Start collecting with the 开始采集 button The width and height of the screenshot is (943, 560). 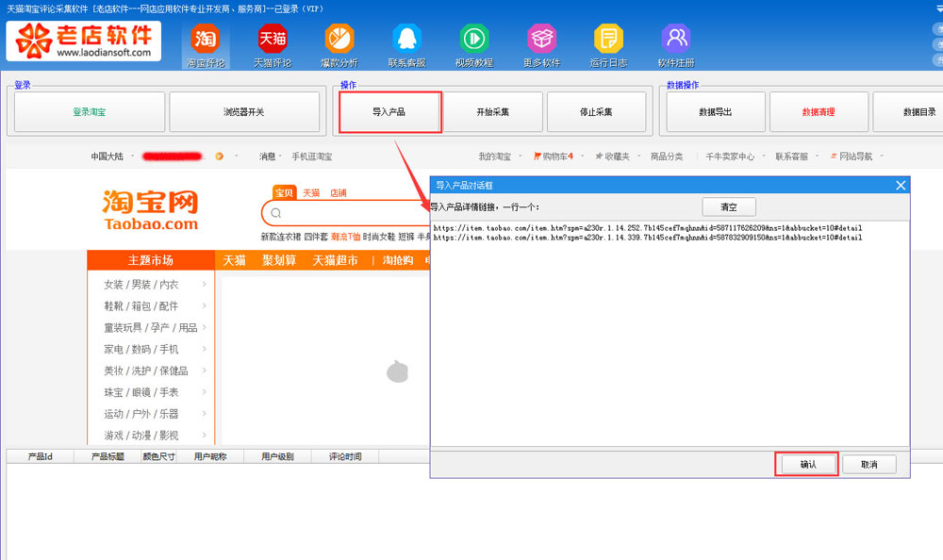pyautogui.click(x=493, y=112)
